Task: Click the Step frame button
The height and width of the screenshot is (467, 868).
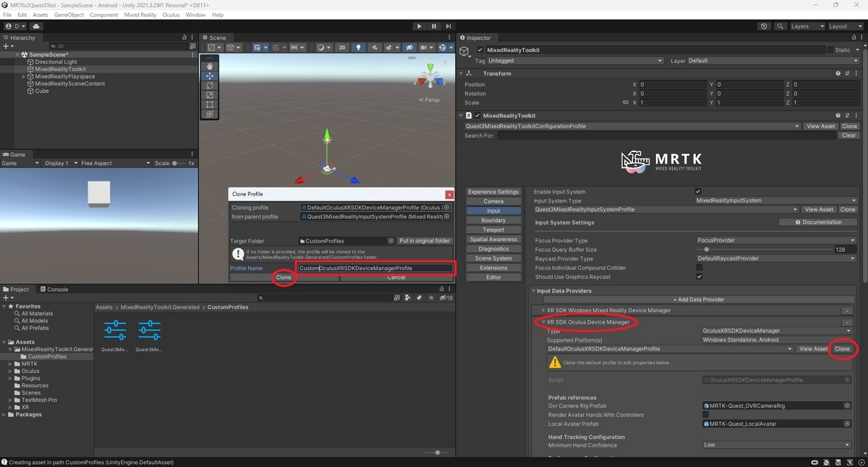Action: [x=449, y=26]
